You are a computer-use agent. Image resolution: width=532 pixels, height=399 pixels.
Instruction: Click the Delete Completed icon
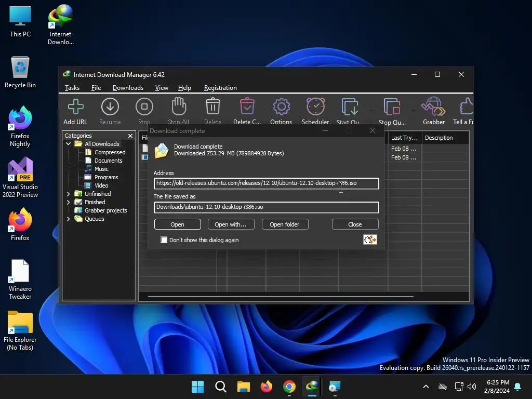(x=247, y=107)
